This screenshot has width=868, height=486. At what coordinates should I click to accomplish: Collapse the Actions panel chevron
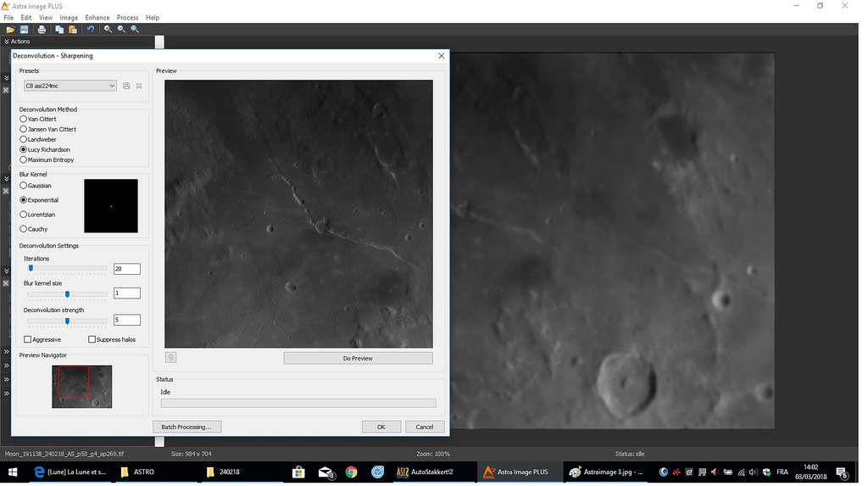coord(7,42)
